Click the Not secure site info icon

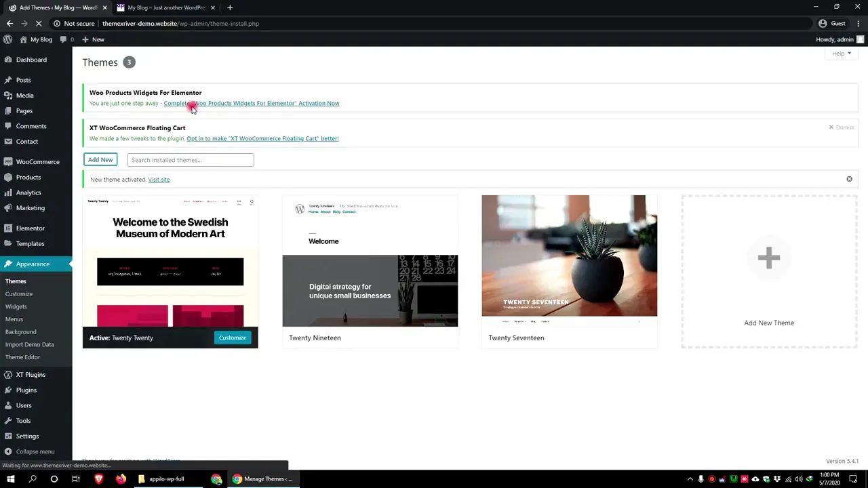tap(57, 24)
